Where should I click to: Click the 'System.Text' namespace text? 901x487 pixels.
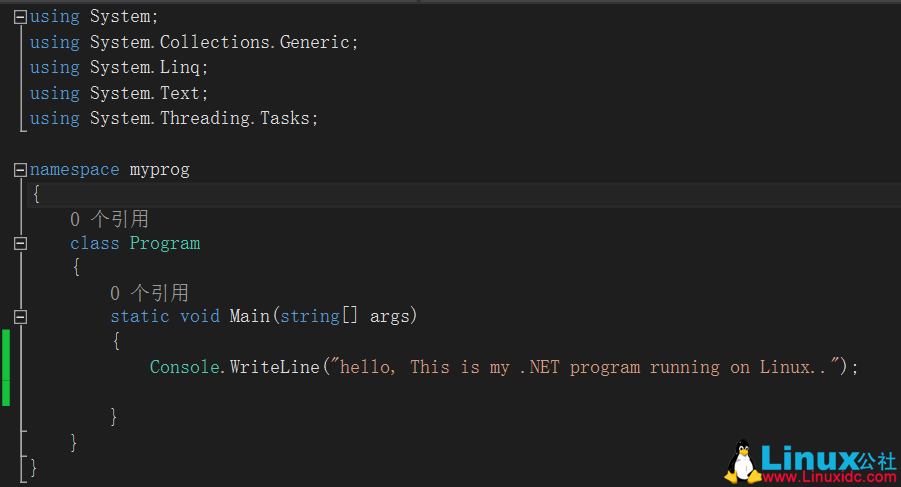pos(144,93)
